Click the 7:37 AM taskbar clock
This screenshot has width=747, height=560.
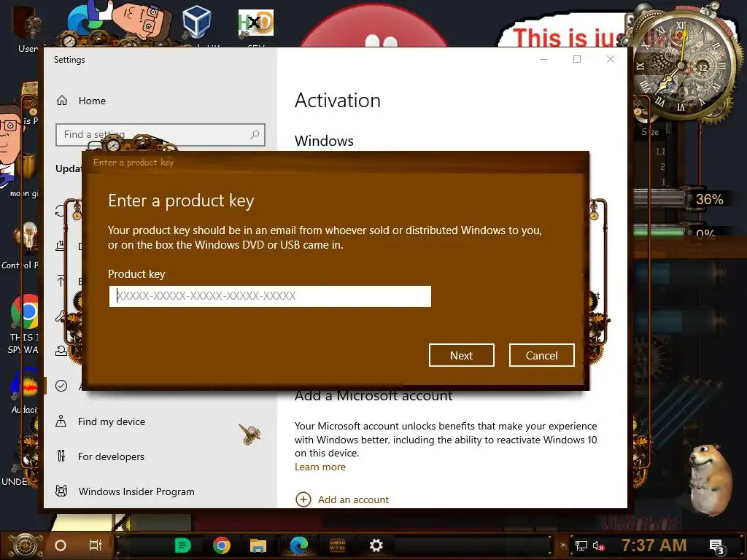654,545
